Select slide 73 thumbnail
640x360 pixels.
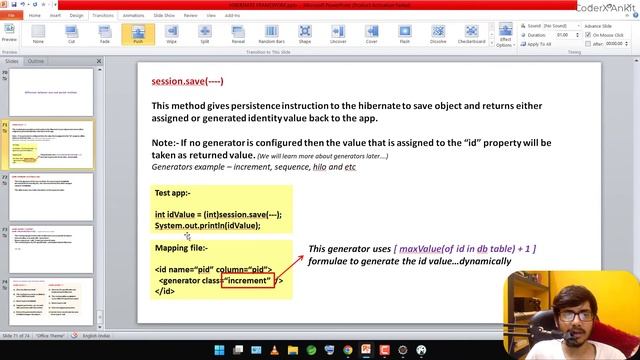click(51, 249)
